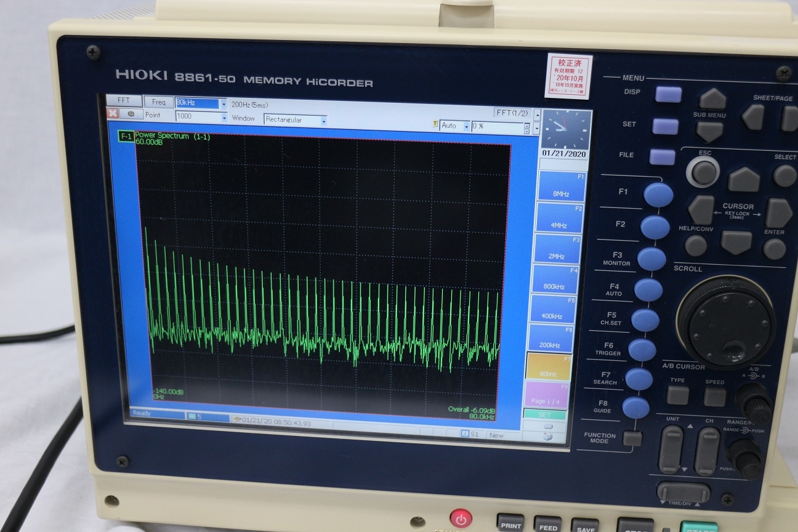The image size is (798, 532).
Task: Click the Freq button
Action: pyautogui.click(x=158, y=102)
